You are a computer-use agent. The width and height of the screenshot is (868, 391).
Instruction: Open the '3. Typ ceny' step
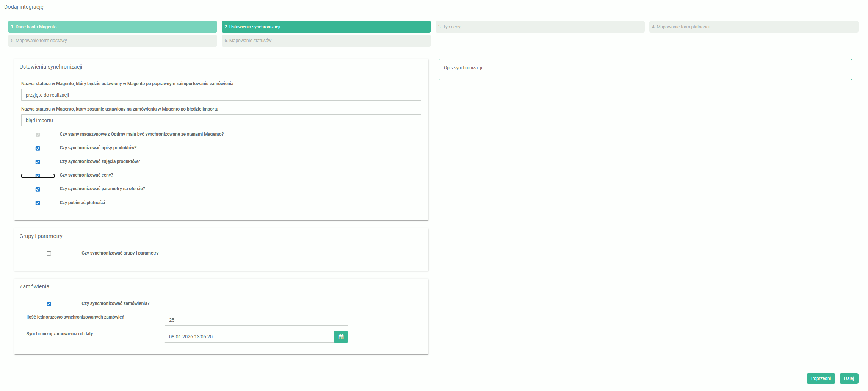click(540, 27)
